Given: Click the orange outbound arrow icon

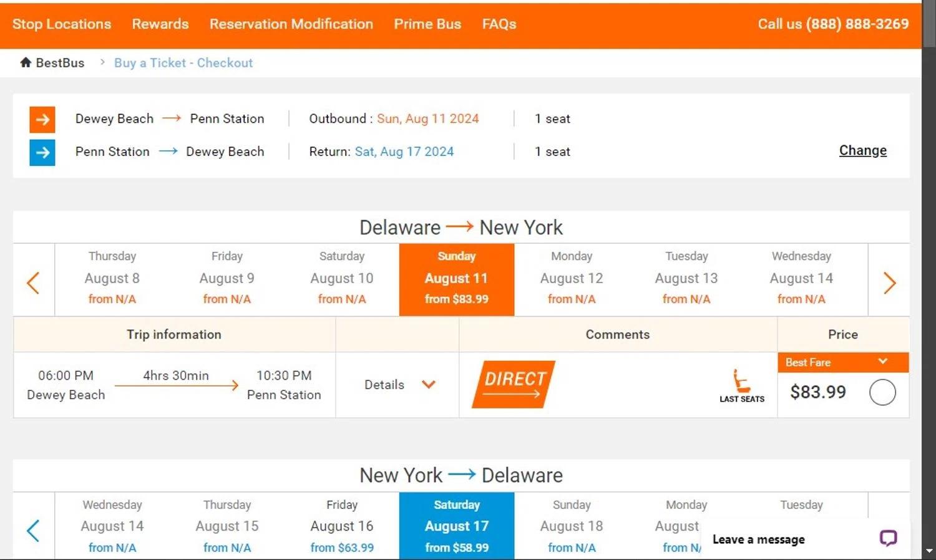Looking at the screenshot, I should click(x=42, y=119).
